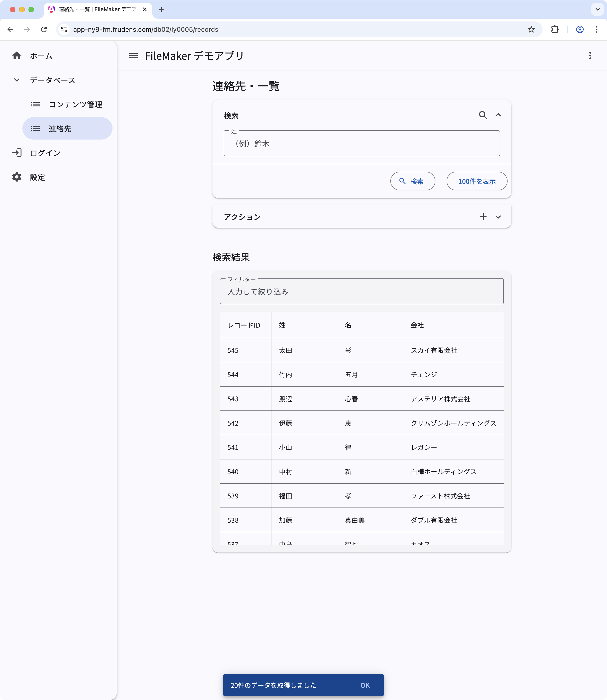Click the ファースト株式会社 company cell

(440, 496)
